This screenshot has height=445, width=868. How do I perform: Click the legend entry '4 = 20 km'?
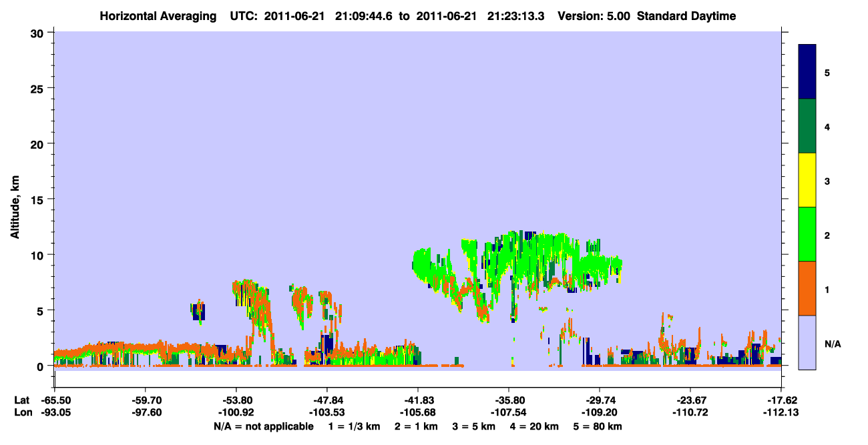pos(535,426)
